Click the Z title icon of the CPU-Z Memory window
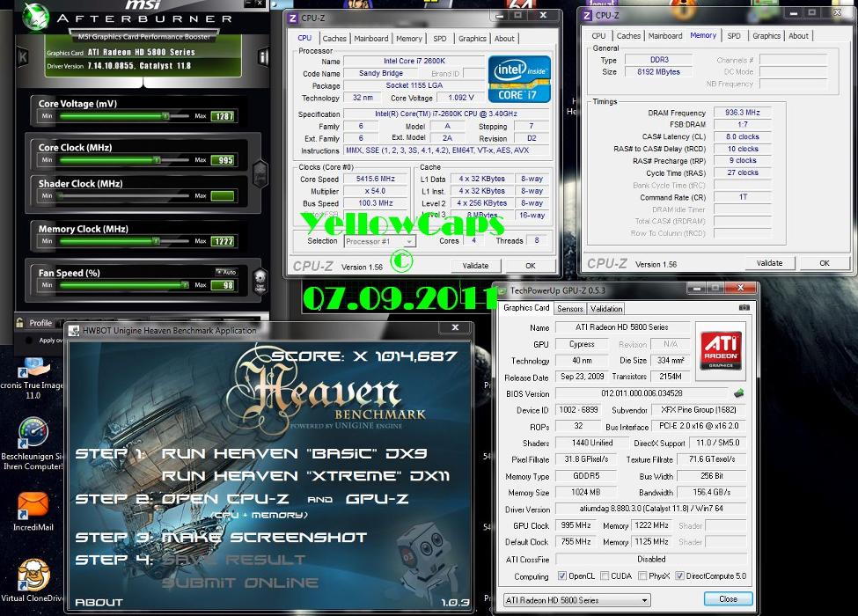This screenshot has width=858, height=616. [x=588, y=15]
